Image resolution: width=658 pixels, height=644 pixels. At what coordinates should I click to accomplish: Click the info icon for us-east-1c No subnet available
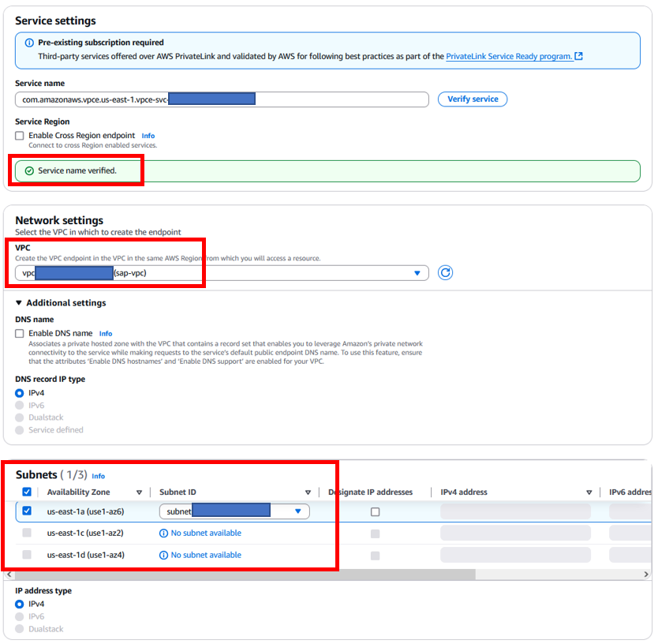click(163, 534)
